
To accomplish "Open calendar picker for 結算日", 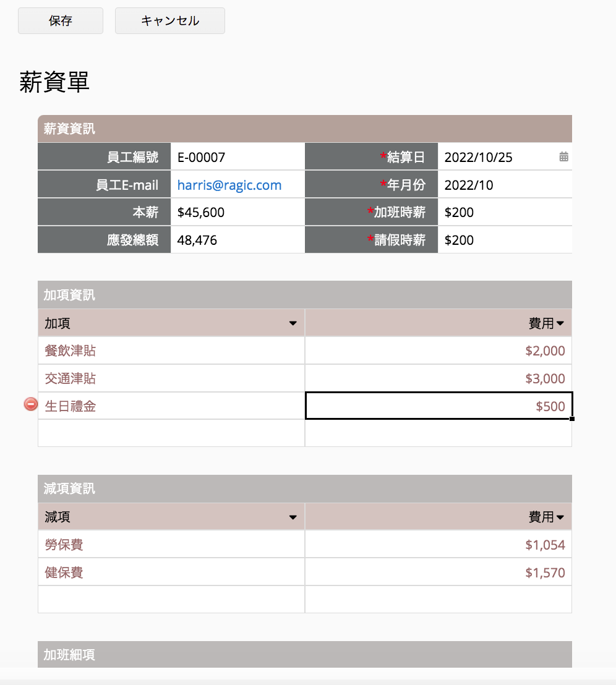I will [x=563, y=157].
